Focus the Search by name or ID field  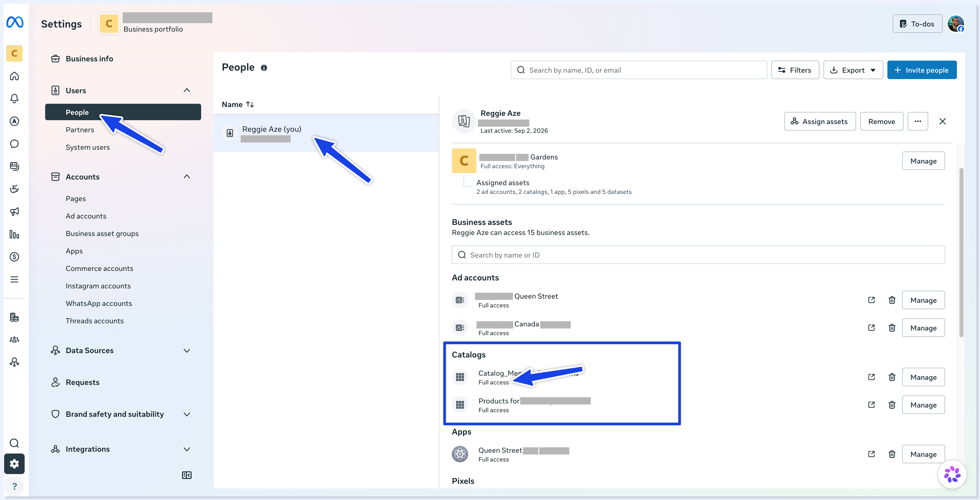tap(698, 255)
